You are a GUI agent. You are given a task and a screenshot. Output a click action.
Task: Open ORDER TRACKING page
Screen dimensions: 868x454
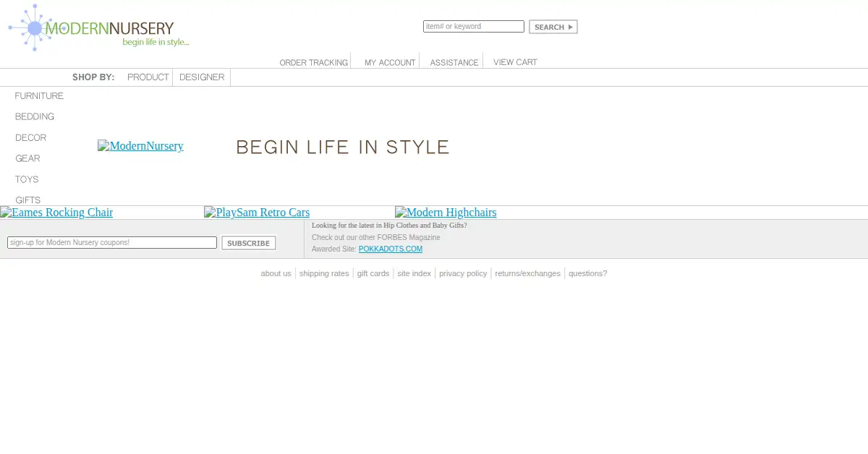(x=314, y=63)
